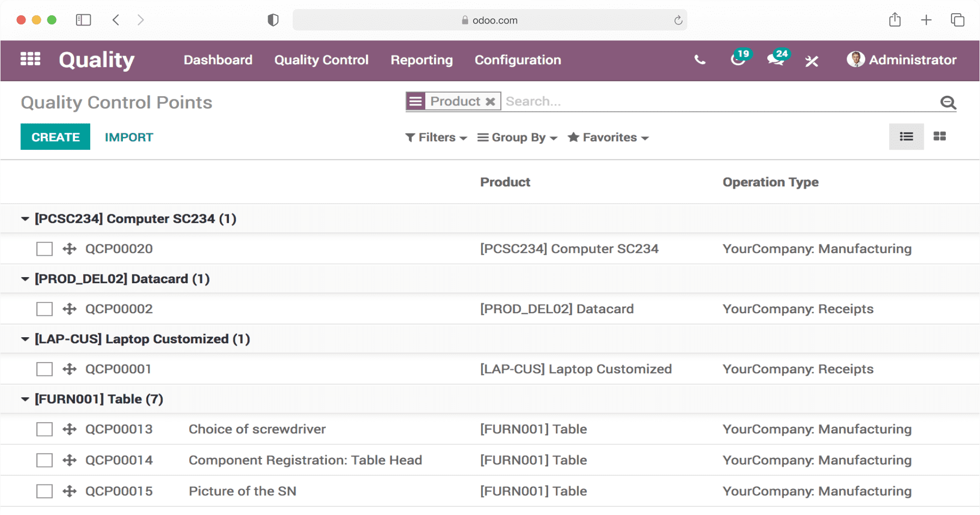
Task: Expand the Group By dropdown
Action: pyautogui.click(x=517, y=138)
